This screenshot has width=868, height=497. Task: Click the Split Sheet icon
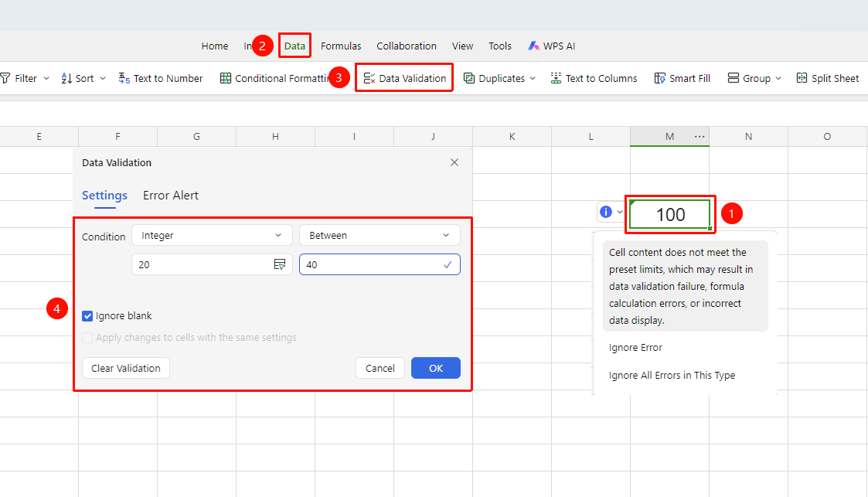[802, 78]
